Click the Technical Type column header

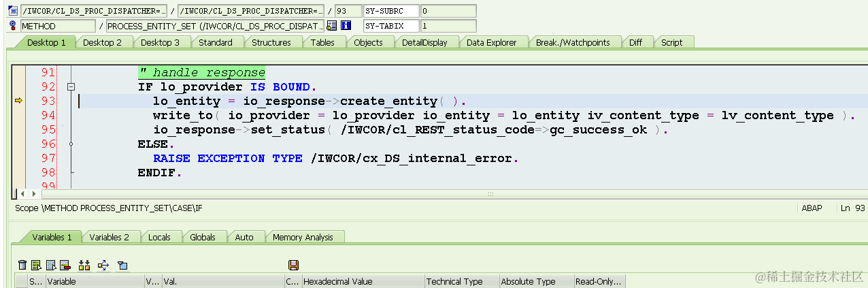click(x=461, y=281)
